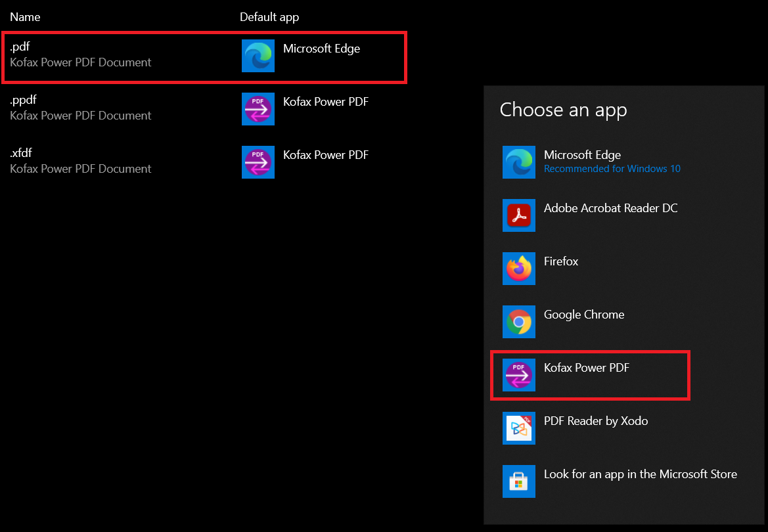Open the default app selector for .pdf
This screenshot has width=768, height=532.
[321, 49]
